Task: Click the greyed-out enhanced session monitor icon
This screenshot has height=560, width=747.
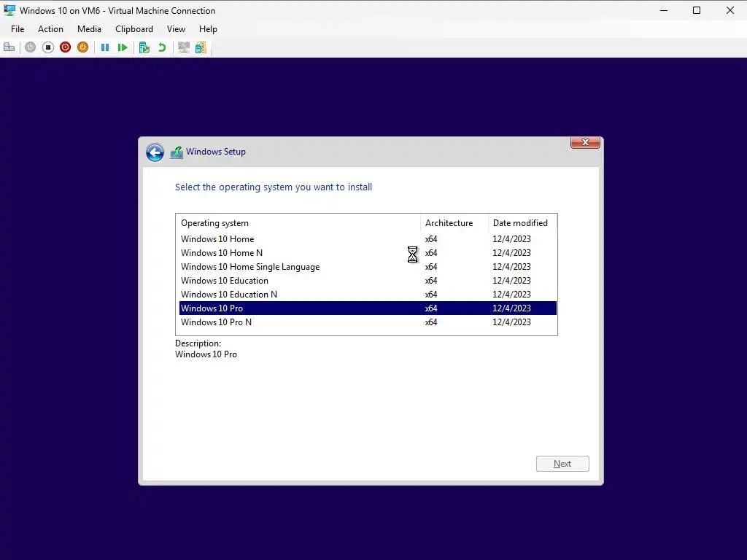Action: point(183,47)
